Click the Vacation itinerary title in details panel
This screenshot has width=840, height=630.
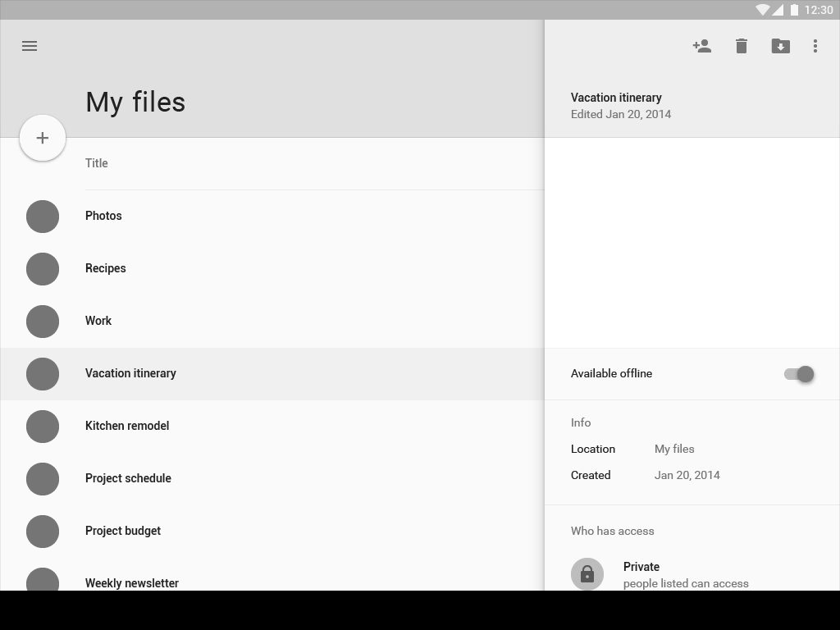616,98
